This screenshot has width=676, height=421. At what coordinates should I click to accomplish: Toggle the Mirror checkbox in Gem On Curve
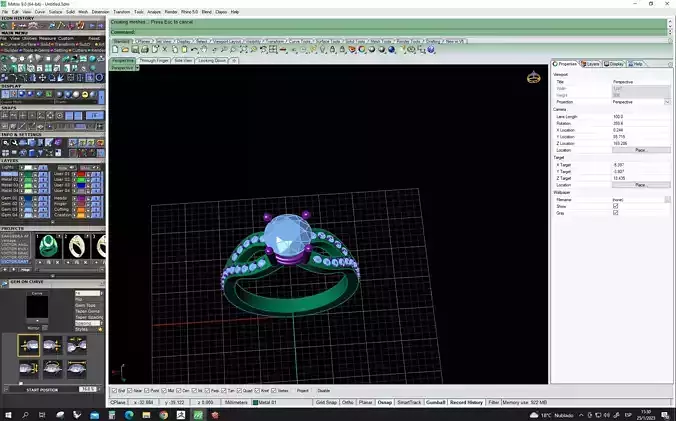click(45, 328)
